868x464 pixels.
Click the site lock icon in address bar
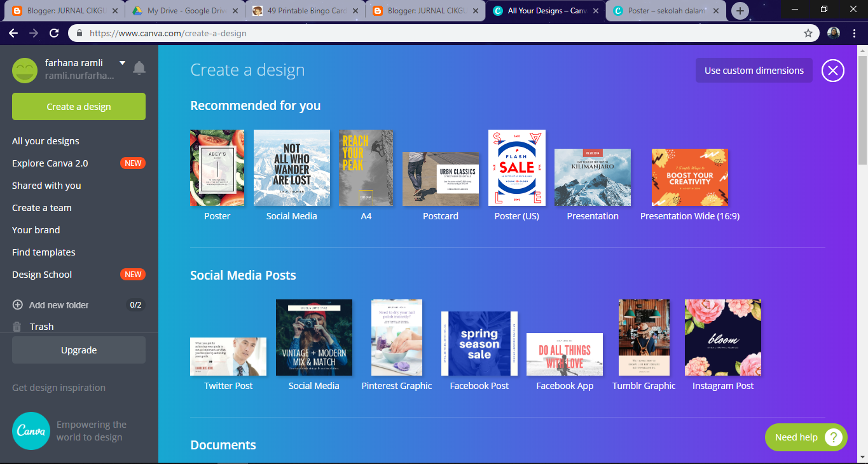(x=79, y=33)
